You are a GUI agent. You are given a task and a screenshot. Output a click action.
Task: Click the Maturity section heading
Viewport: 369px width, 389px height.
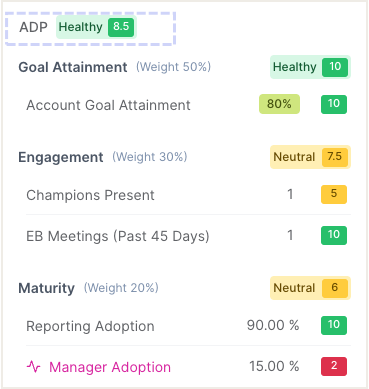pos(47,288)
